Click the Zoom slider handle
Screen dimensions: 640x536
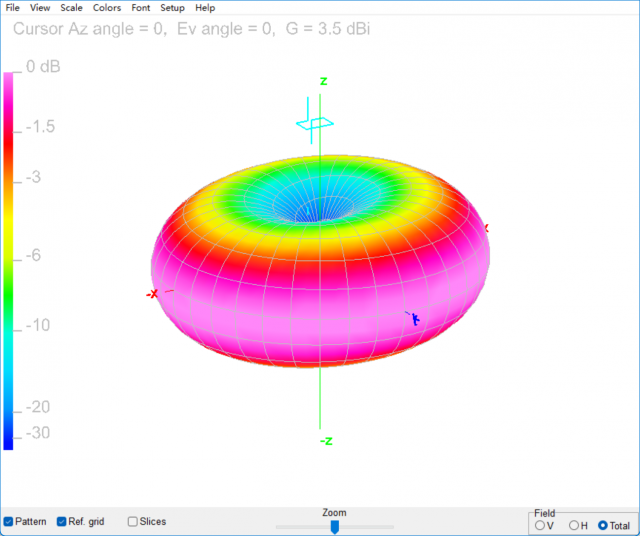[335, 527]
